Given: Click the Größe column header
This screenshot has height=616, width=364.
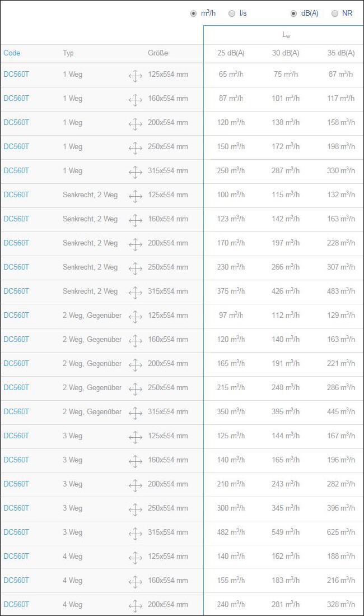Looking at the screenshot, I should click(x=158, y=53).
